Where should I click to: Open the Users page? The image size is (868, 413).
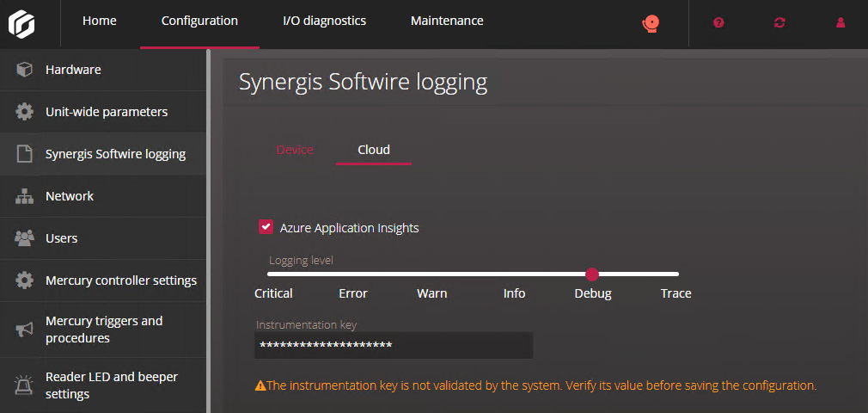[103, 238]
